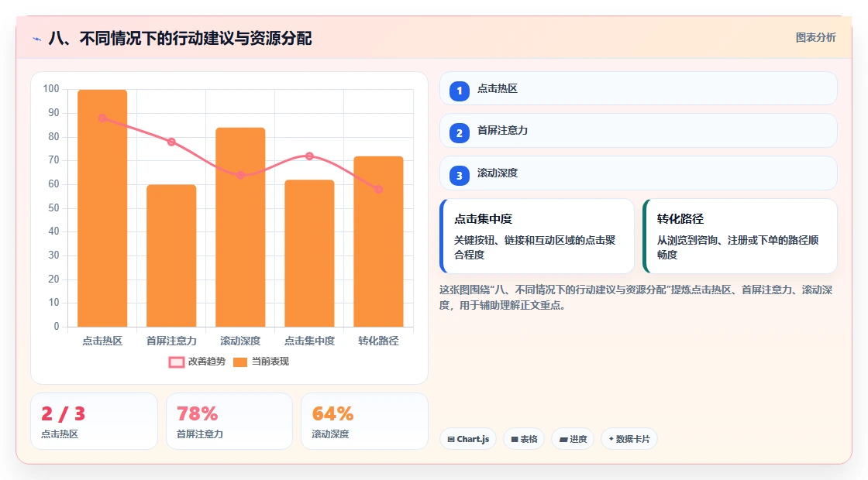Click the trend line point above 点击热区
This screenshot has height=480, width=868.
[x=102, y=118]
